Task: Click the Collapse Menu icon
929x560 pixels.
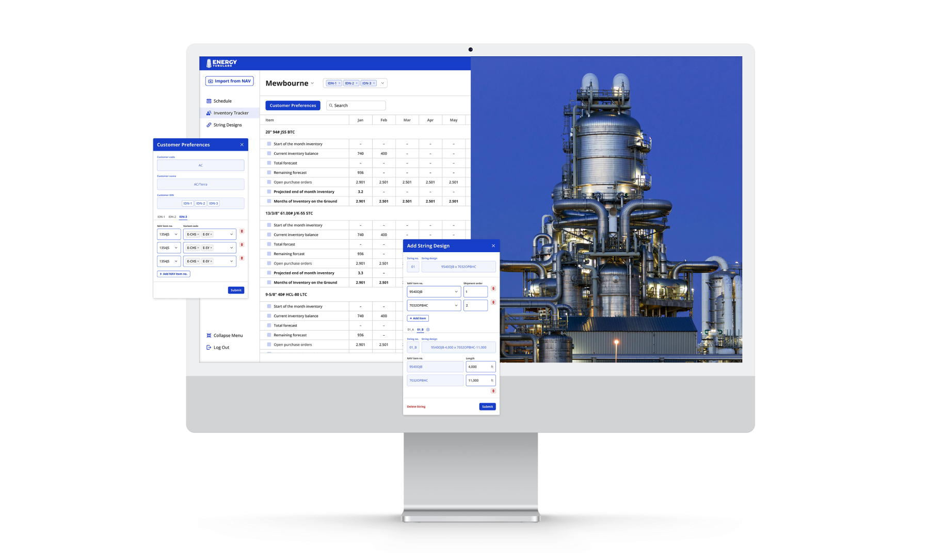Action: (209, 336)
